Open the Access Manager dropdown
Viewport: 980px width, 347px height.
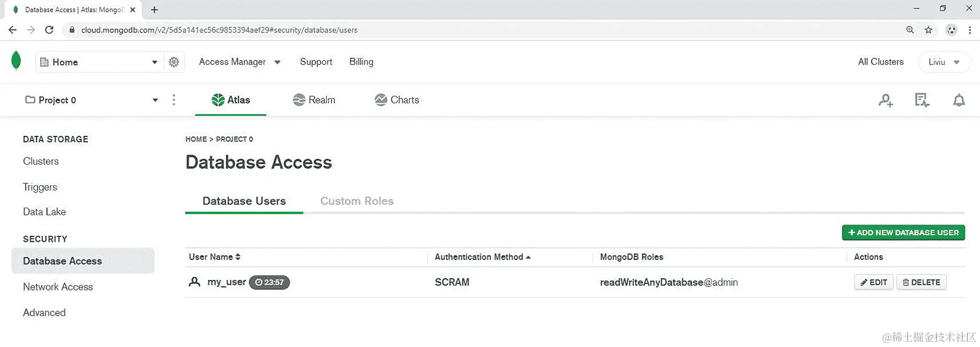tap(240, 62)
